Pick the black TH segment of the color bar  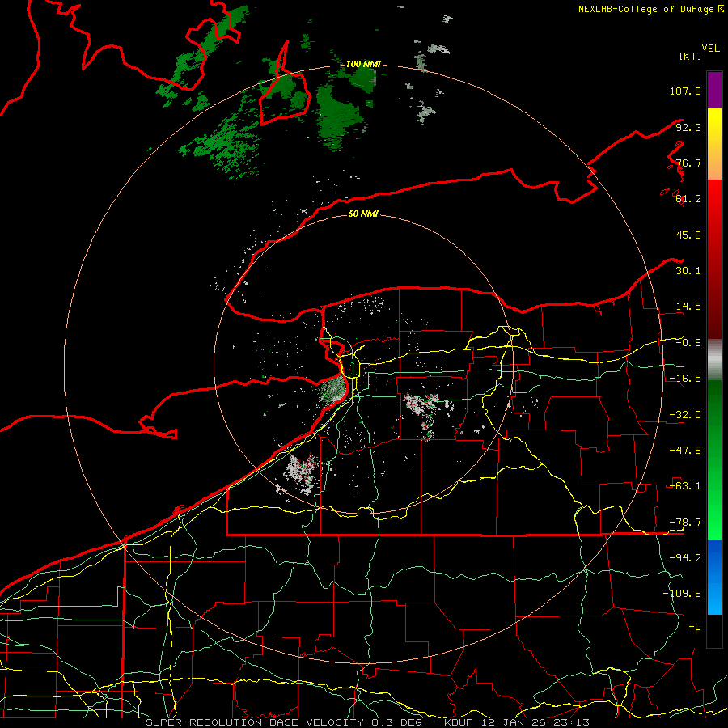714,630
